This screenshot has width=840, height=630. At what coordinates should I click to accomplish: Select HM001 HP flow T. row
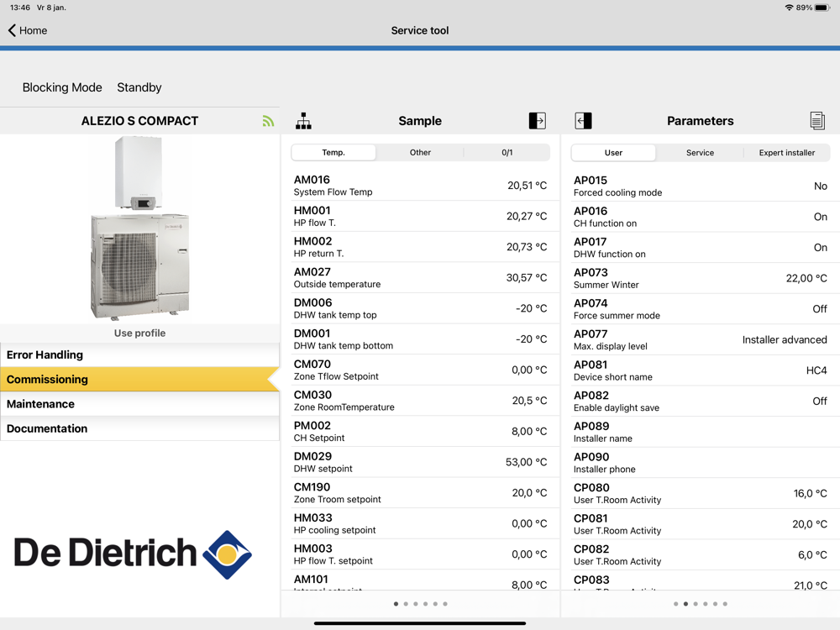click(421, 216)
